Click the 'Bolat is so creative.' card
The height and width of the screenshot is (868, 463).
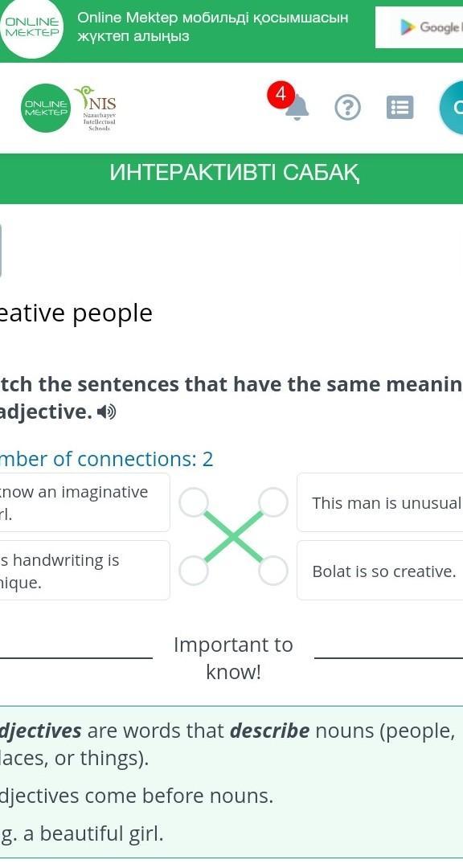(380, 571)
